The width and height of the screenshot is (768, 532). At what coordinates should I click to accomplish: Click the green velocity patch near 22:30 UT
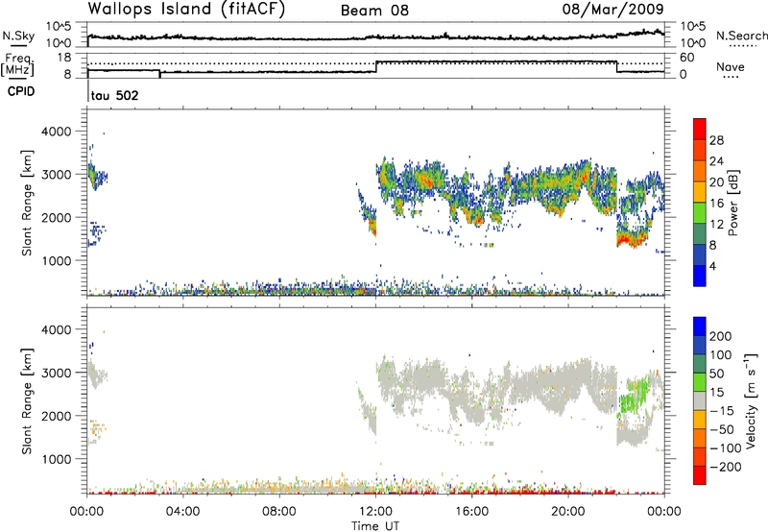(x=634, y=396)
